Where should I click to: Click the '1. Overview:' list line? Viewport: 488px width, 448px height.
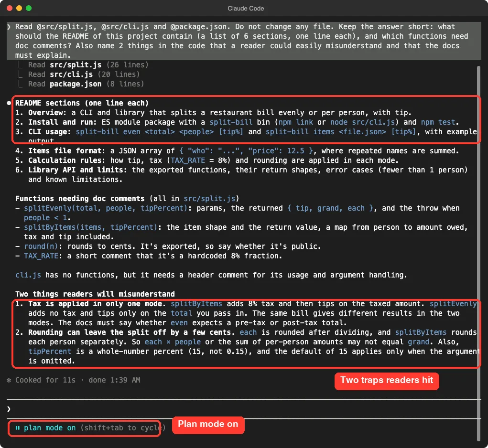[213, 113]
